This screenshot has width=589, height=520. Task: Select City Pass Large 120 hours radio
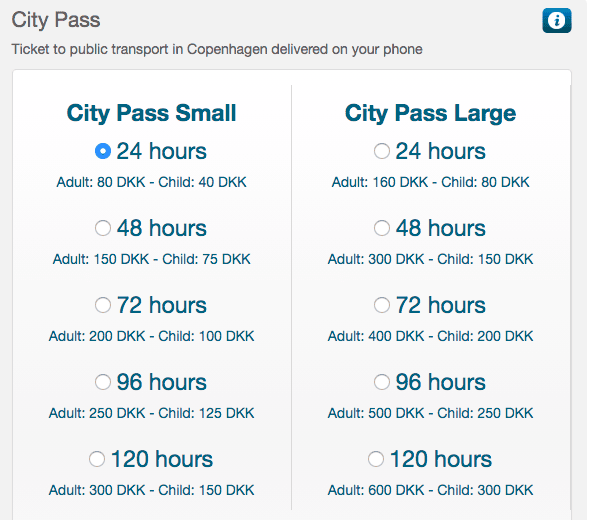pyautogui.click(x=376, y=459)
